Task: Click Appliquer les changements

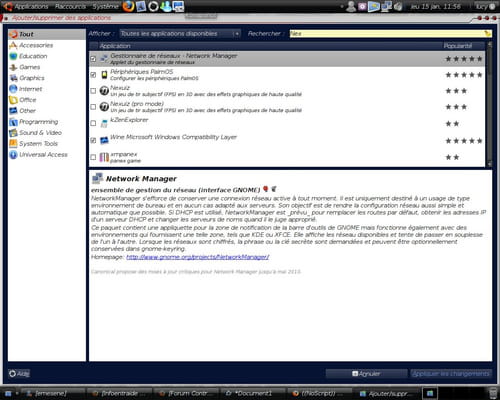Action: pyautogui.click(x=451, y=374)
